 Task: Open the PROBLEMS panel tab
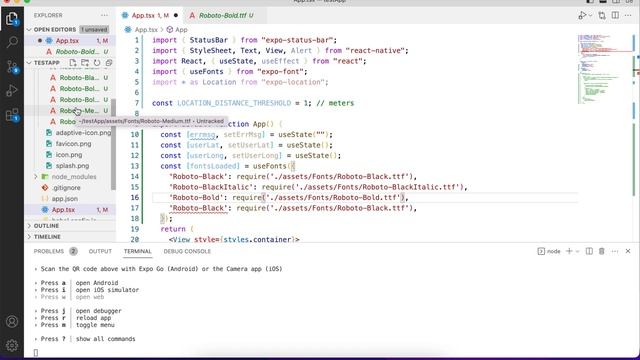(55, 251)
